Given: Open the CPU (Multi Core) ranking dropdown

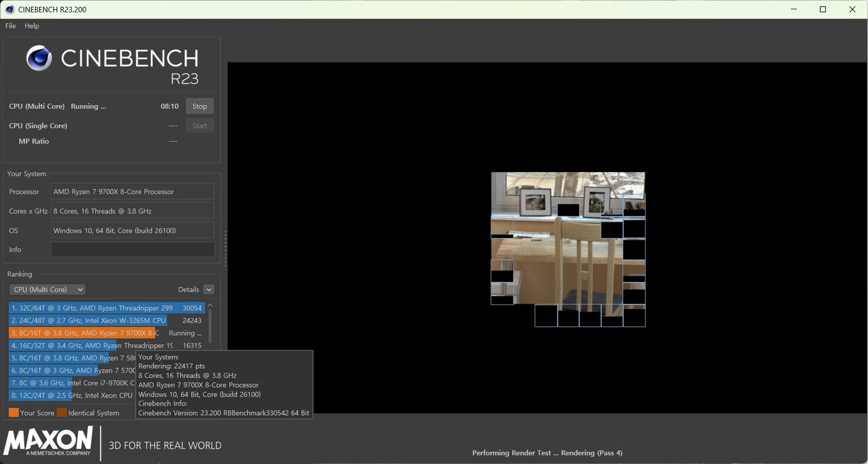Looking at the screenshot, I should [47, 290].
